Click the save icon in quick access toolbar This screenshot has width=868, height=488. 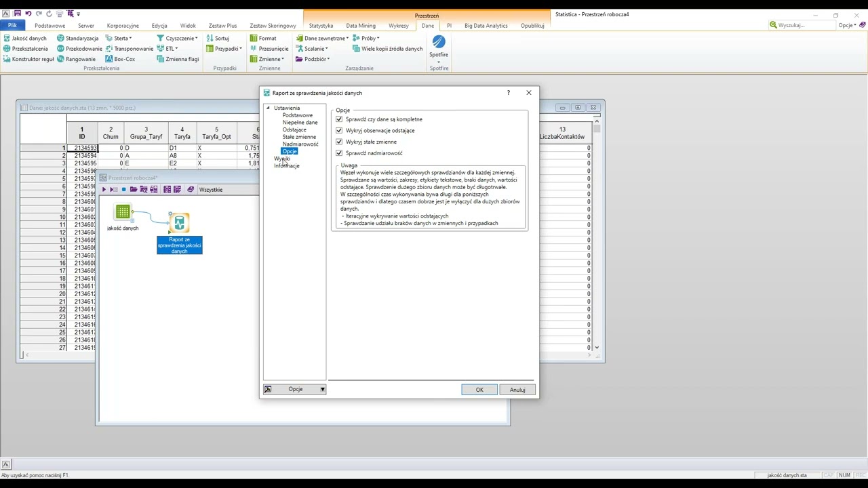[x=18, y=14]
